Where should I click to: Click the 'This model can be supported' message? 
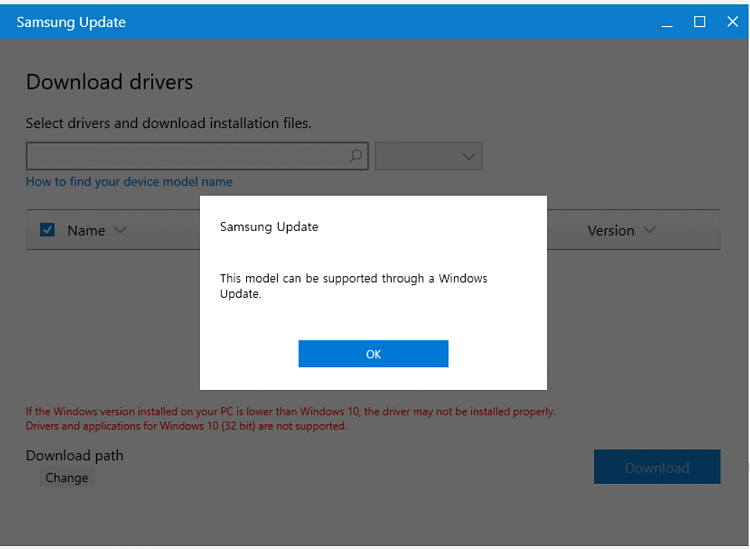(x=353, y=286)
